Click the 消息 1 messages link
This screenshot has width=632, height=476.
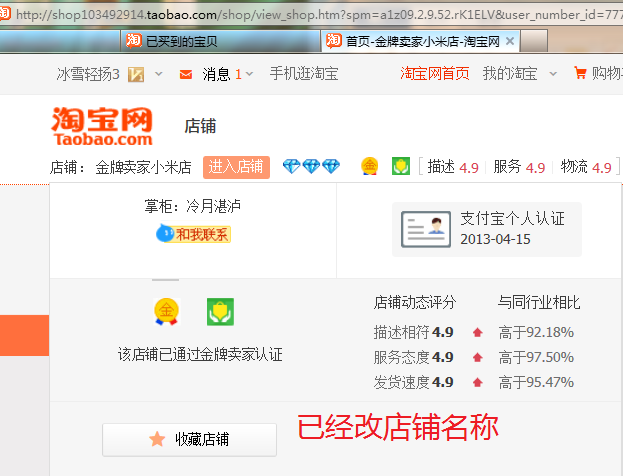pos(222,75)
